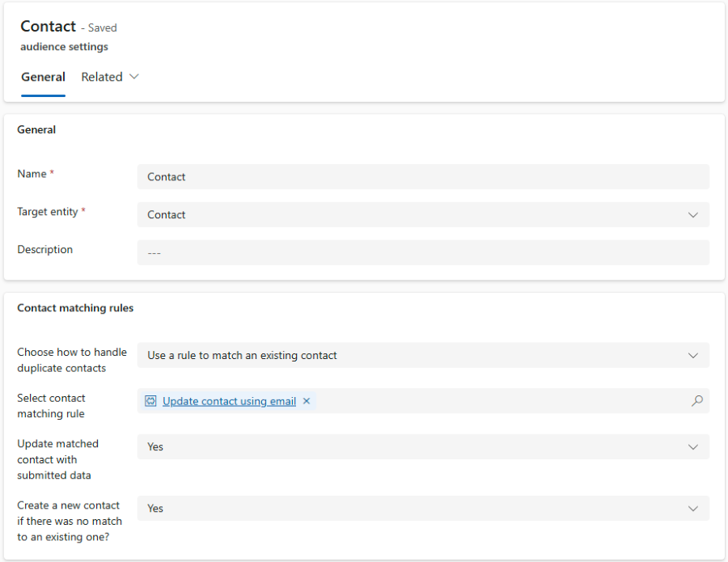This screenshot has width=728, height=562.
Task: Expand the Related tab chevron
Action: tap(134, 77)
